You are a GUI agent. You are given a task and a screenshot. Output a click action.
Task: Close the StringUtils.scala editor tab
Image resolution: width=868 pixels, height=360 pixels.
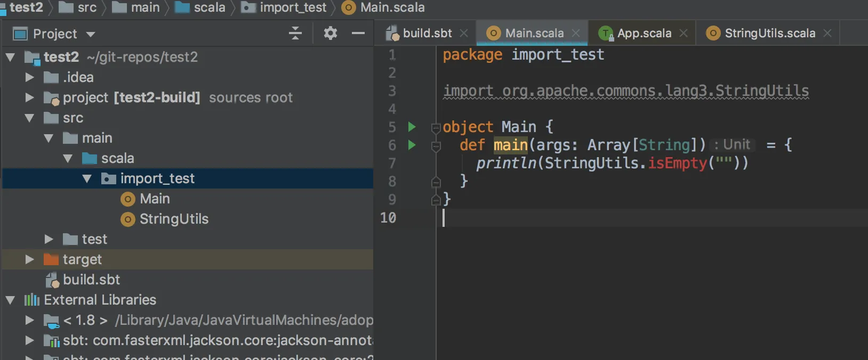click(x=827, y=33)
